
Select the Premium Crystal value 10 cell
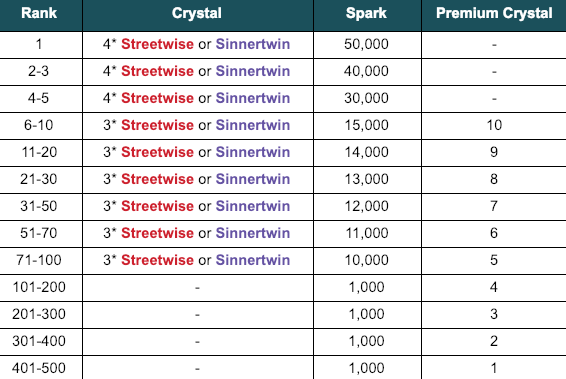(x=494, y=126)
